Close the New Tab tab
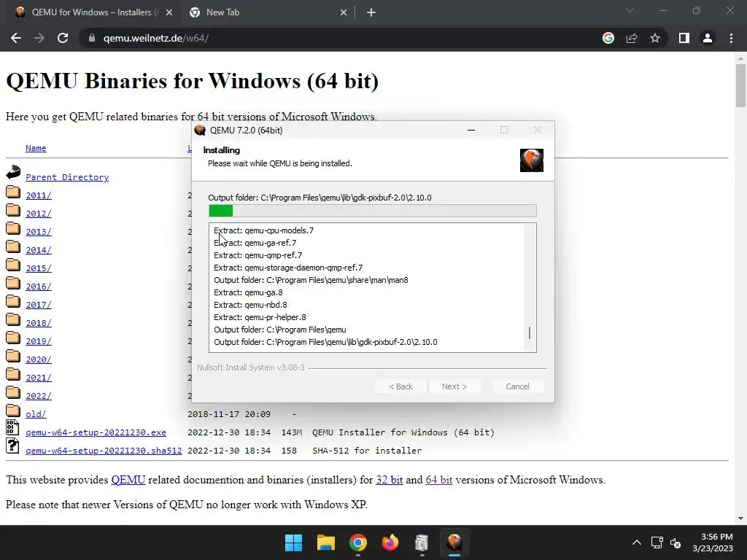This screenshot has width=747, height=560. 344,13
